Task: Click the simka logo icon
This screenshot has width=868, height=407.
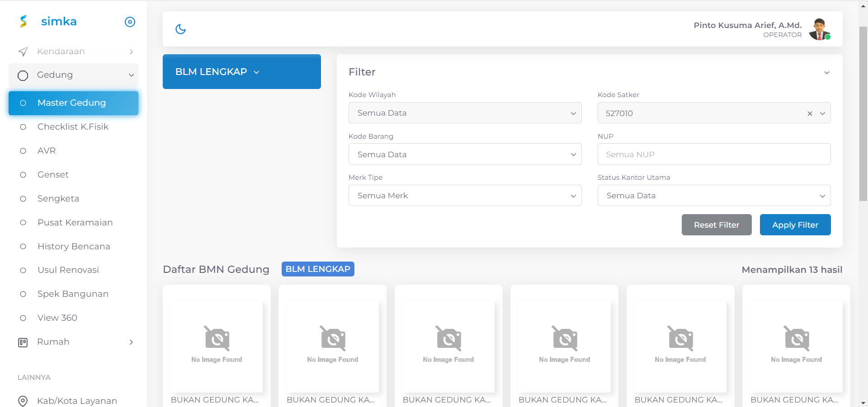Action: tap(24, 21)
